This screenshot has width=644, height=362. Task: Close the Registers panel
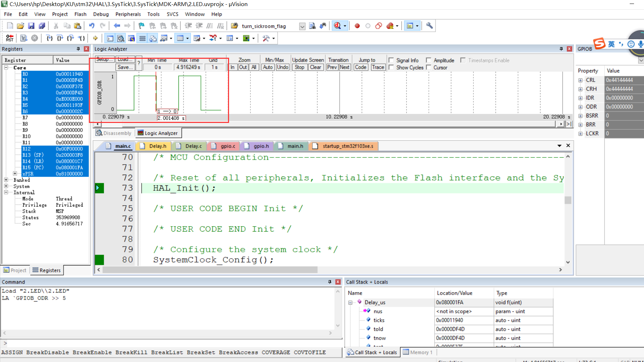click(86, 49)
